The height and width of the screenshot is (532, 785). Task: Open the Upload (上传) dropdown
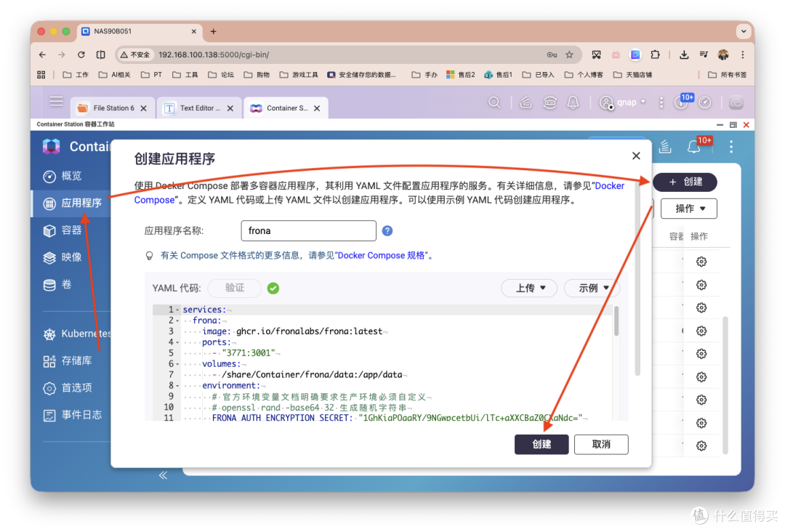[530, 288]
